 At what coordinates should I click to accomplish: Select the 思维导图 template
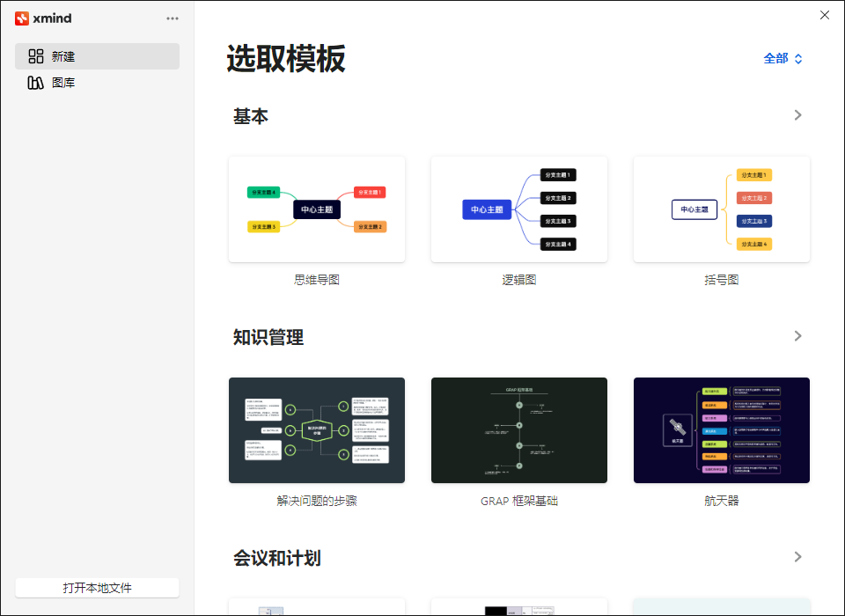pyautogui.click(x=317, y=209)
